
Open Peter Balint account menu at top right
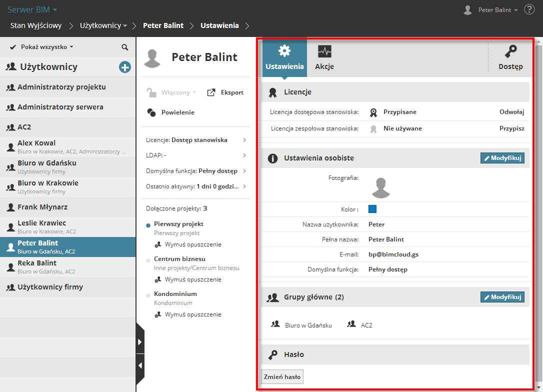498,10
